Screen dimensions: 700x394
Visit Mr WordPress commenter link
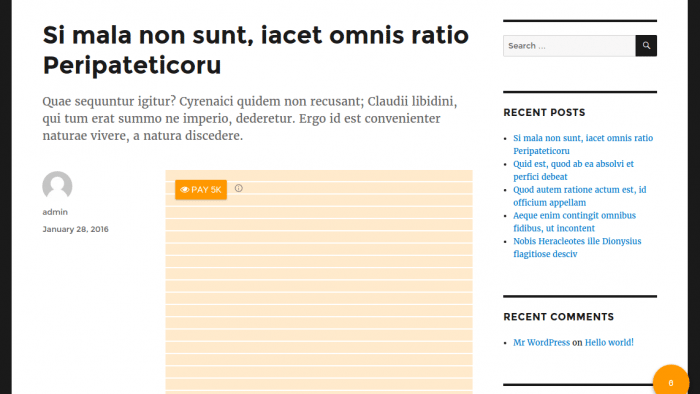click(541, 343)
